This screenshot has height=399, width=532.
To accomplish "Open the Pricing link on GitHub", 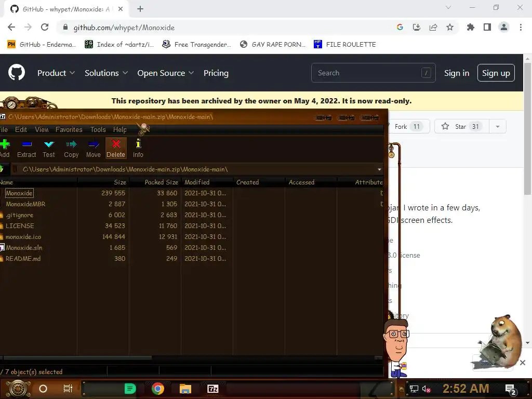I will (x=216, y=73).
